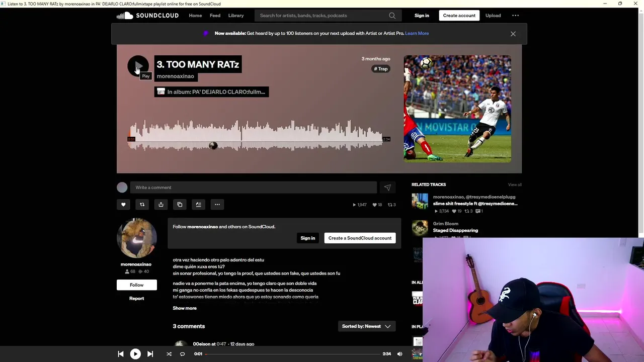Seek on bottom player progress bar
This screenshot has height=362, width=644.
[292, 354]
